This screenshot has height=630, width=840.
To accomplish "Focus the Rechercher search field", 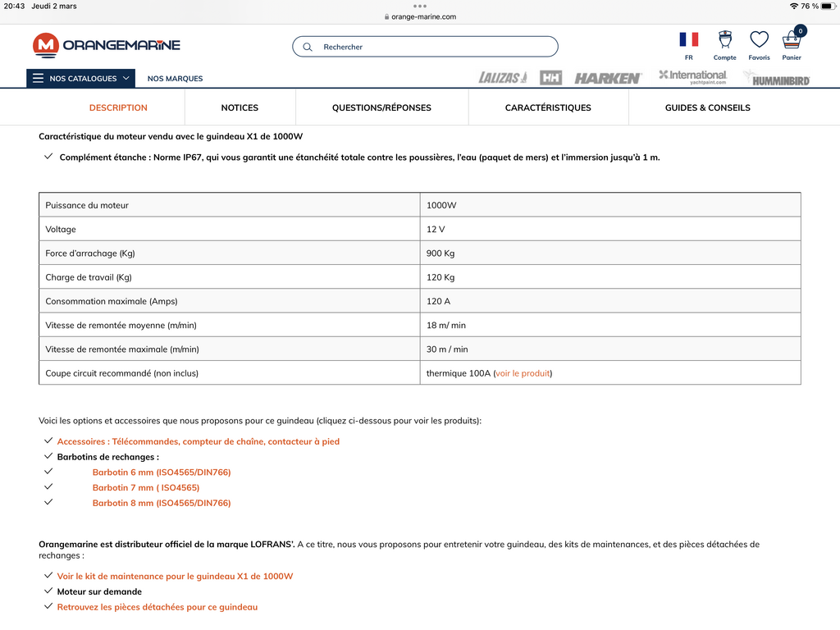I will coord(426,47).
